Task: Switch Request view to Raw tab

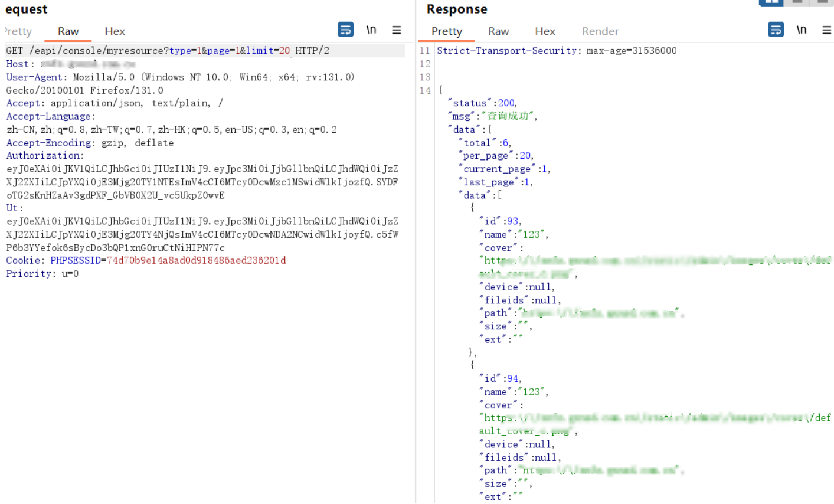Action: [68, 31]
